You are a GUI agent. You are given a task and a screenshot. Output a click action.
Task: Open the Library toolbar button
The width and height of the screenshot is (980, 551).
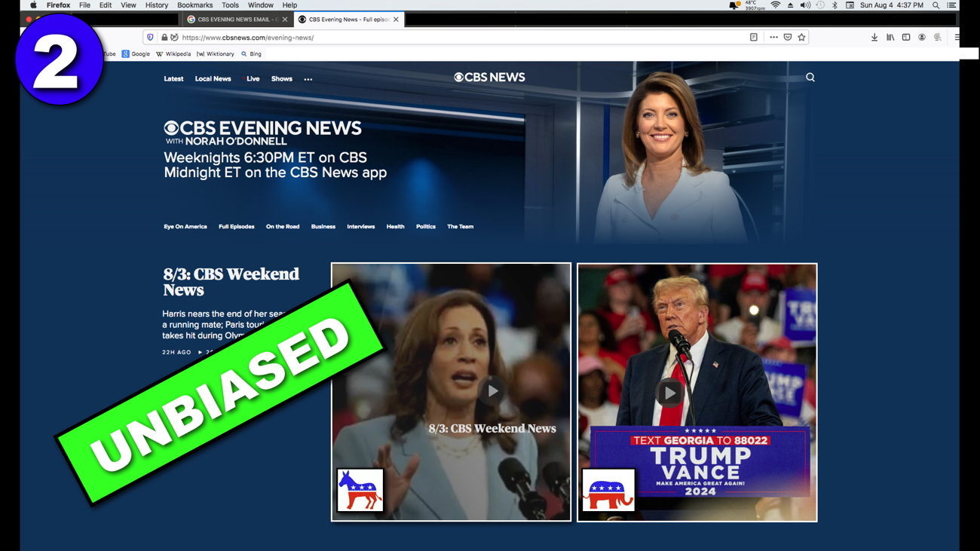[x=890, y=37]
